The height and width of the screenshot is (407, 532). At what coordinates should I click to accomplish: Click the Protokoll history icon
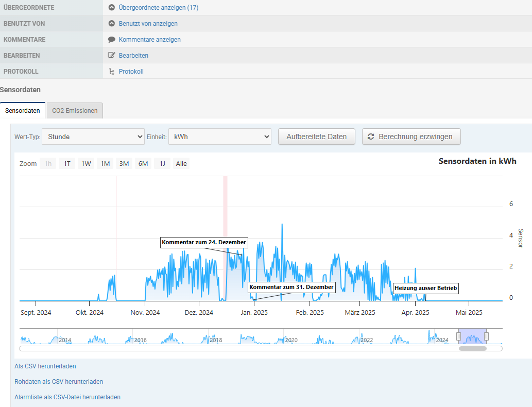[111, 71]
